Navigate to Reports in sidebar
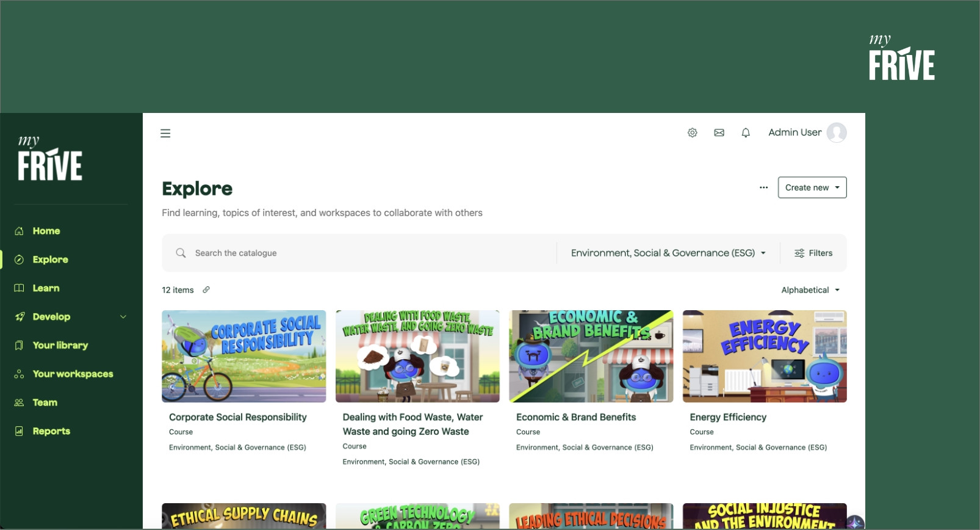Image resolution: width=980 pixels, height=530 pixels. [51, 431]
